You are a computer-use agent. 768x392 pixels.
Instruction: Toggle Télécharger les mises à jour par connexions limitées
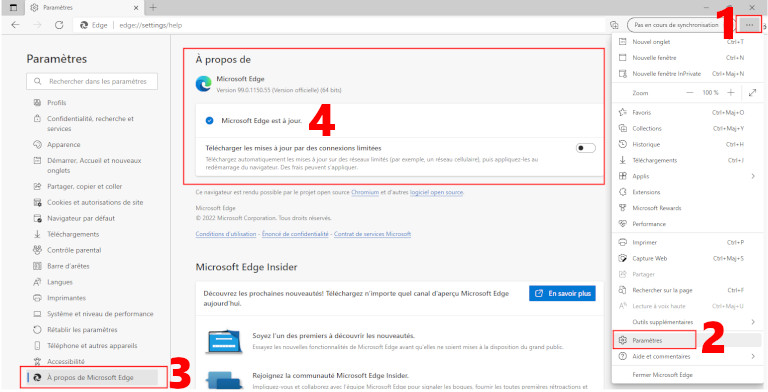tap(585, 148)
